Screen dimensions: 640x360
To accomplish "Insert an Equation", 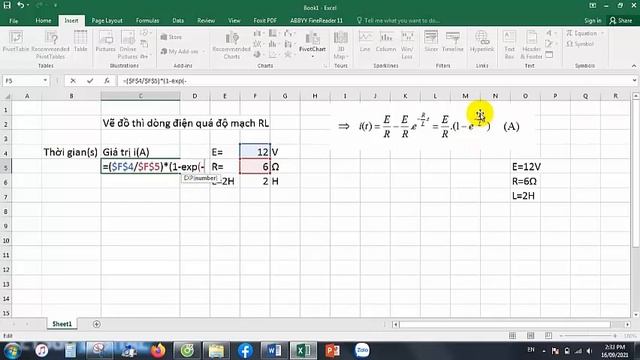I will point(584,33).
